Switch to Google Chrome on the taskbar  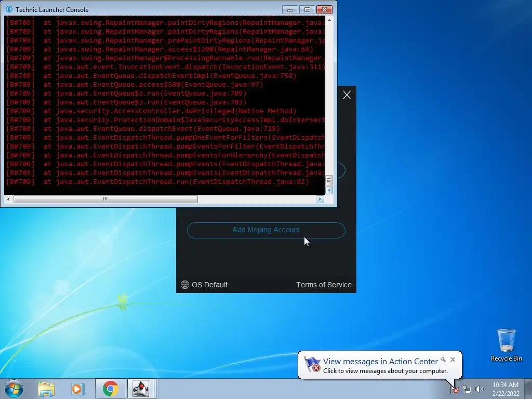pyautogui.click(x=110, y=389)
